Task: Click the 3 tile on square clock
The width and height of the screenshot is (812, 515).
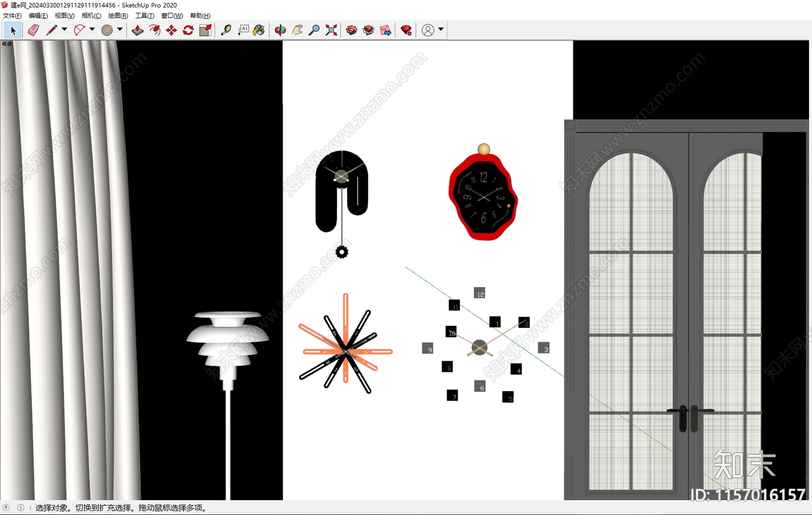Action: click(544, 348)
